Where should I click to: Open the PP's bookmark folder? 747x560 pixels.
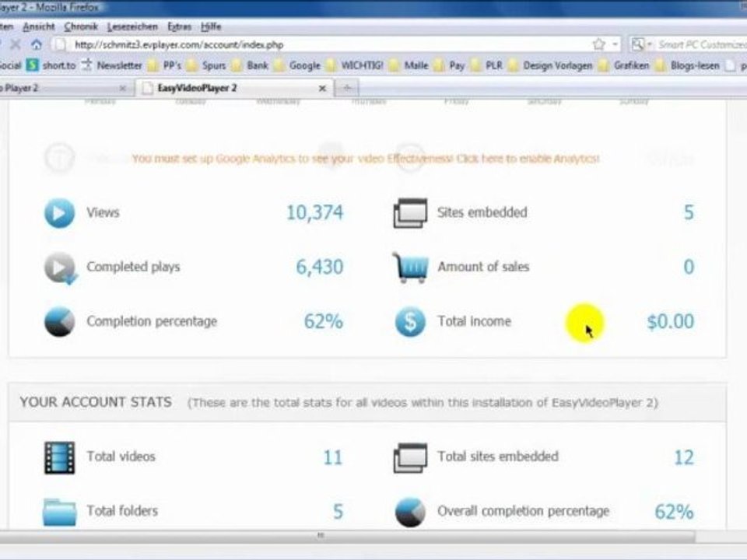(164, 65)
